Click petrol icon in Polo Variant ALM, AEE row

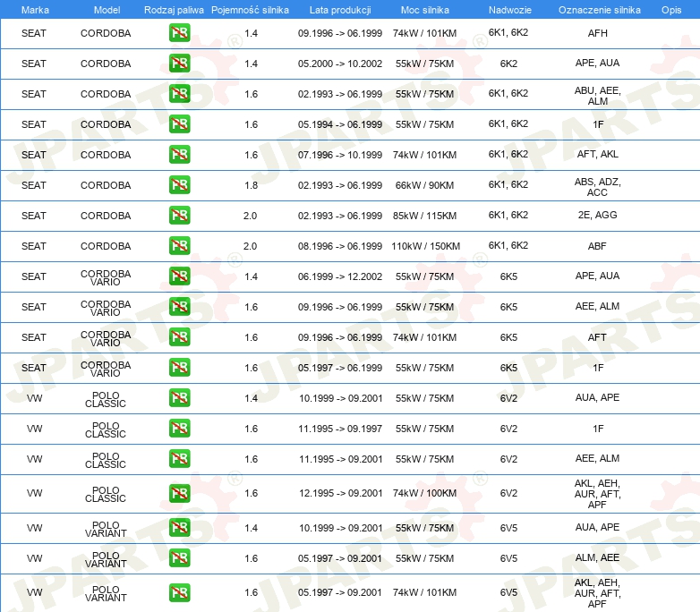179,558
